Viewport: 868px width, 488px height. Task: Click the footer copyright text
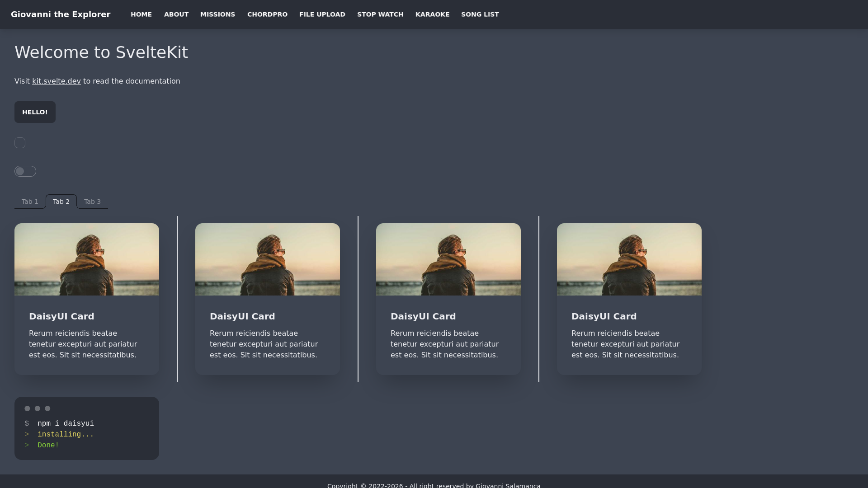click(434, 485)
